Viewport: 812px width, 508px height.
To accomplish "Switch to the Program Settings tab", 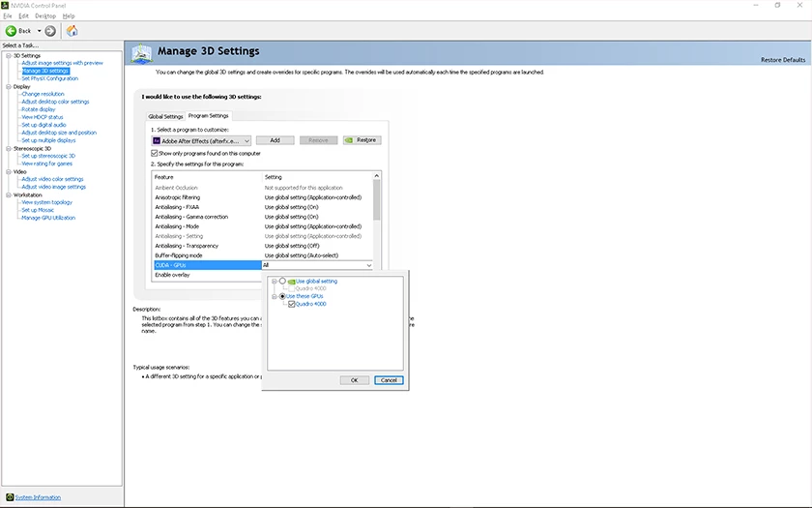I will coord(208,115).
